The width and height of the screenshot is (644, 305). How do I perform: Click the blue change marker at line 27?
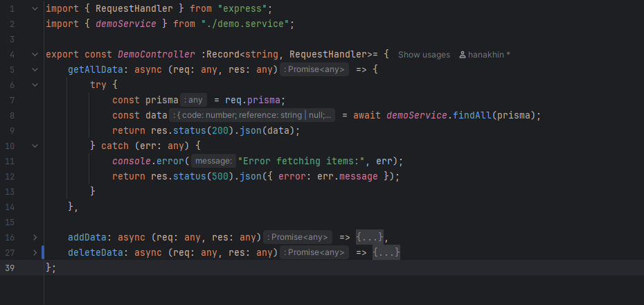(x=43, y=252)
